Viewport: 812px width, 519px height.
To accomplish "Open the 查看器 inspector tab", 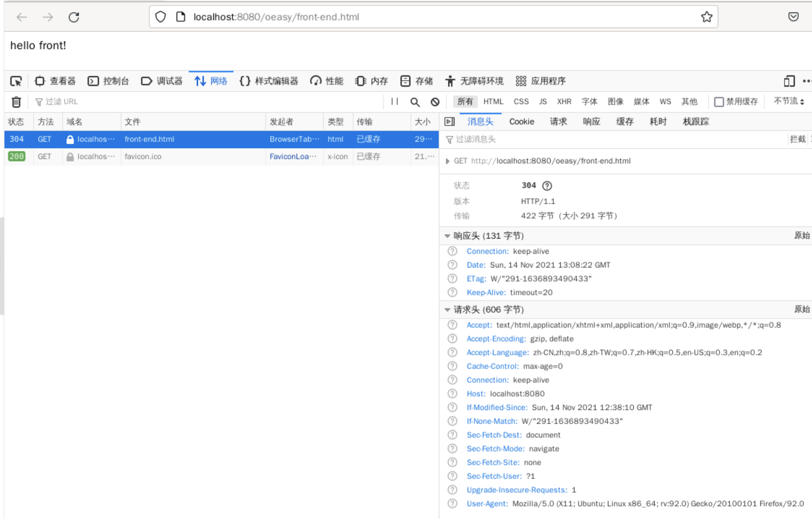I will (x=56, y=81).
